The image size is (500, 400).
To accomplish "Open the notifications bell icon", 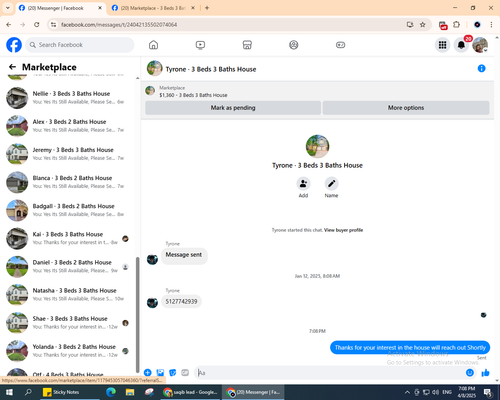I will (461, 45).
